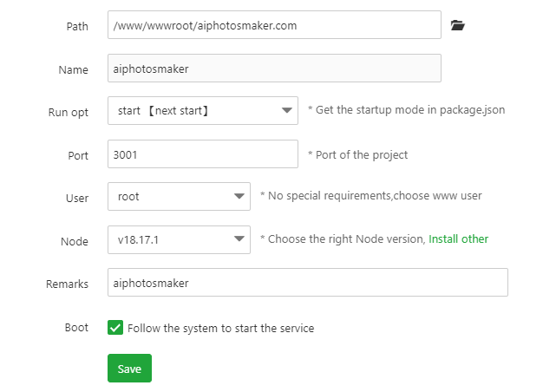Click the folder browse icon beside Path

pyautogui.click(x=458, y=26)
